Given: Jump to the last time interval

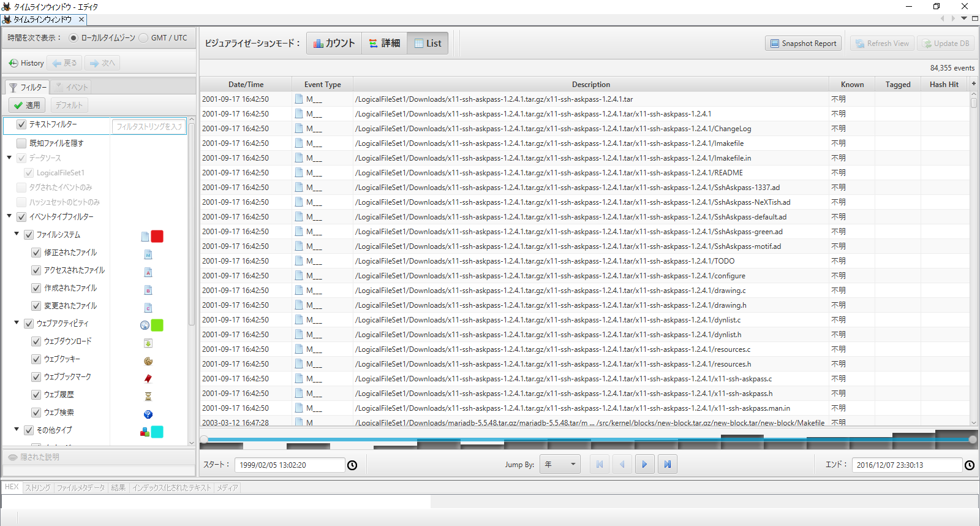Looking at the screenshot, I should (x=668, y=465).
